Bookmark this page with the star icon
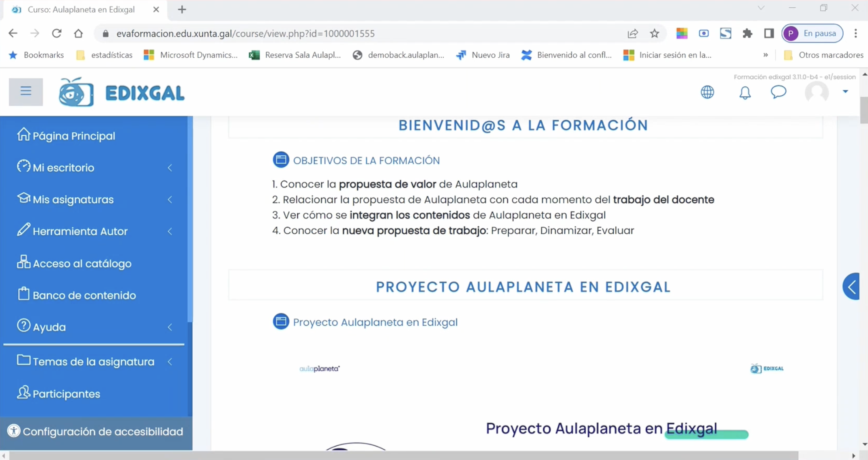Viewport: 868px width, 460px height. coord(654,33)
